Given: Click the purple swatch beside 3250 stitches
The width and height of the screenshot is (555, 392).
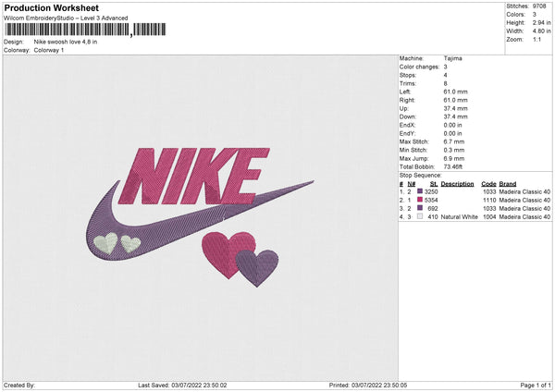Looking at the screenshot, I should pyautogui.click(x=420, y=191).
